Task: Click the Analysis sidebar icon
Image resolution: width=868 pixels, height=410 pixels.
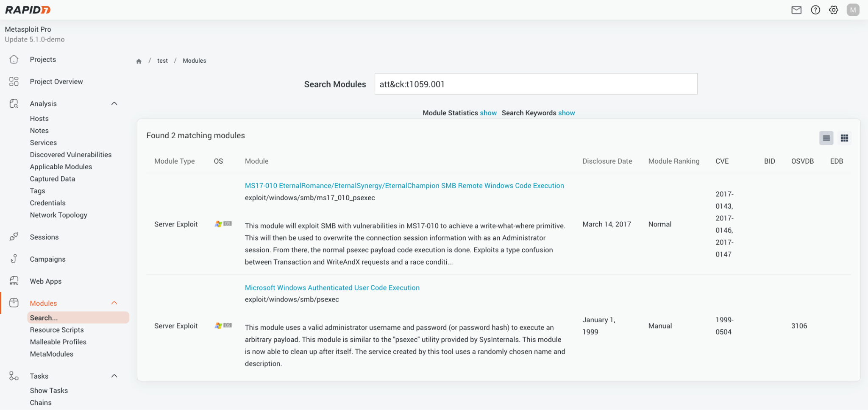Action: click(x=14, y=103)
